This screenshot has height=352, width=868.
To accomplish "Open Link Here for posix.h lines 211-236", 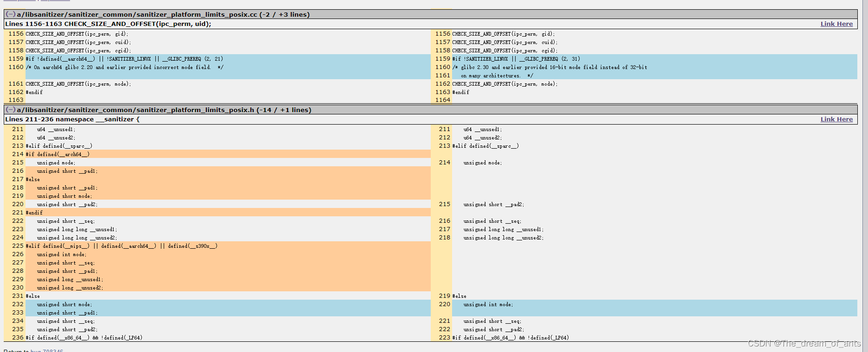I will (836, 119).
